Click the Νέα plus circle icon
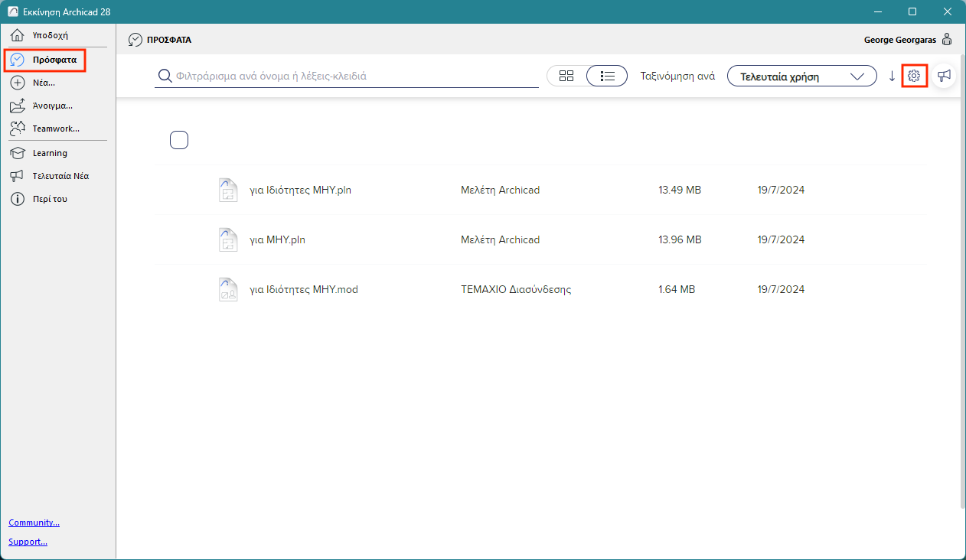The width and height of the screenshot is (966, 560). tap(18, 83)
